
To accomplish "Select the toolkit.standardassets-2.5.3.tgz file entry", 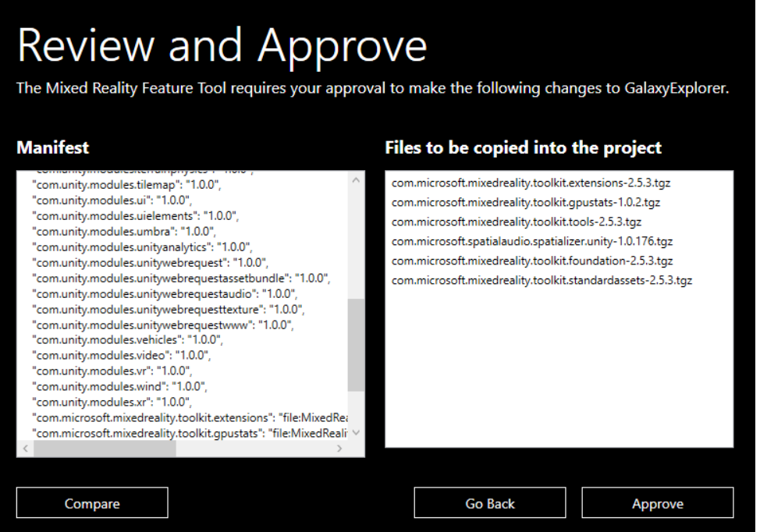I will (x=542, y=280).
